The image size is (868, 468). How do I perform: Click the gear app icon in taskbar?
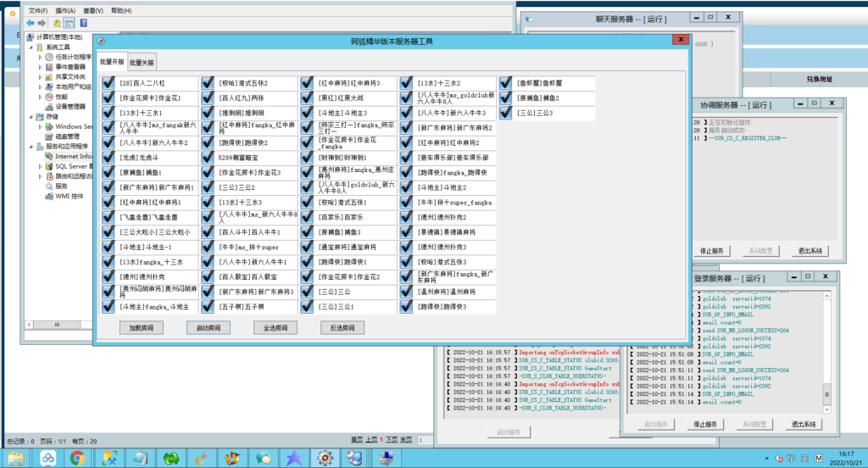(x=324, y=458)
